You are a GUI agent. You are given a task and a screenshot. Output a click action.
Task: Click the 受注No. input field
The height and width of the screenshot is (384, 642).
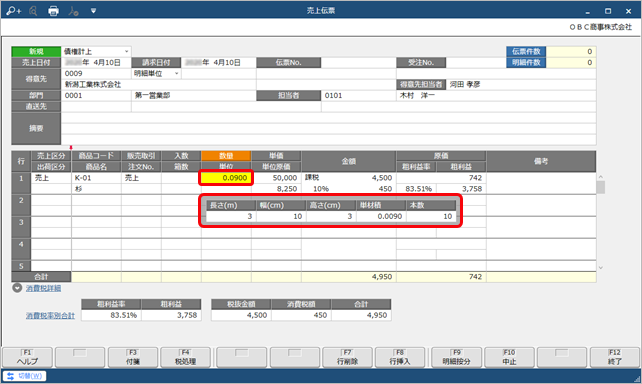pyautogui.click(x=475, y=63)
